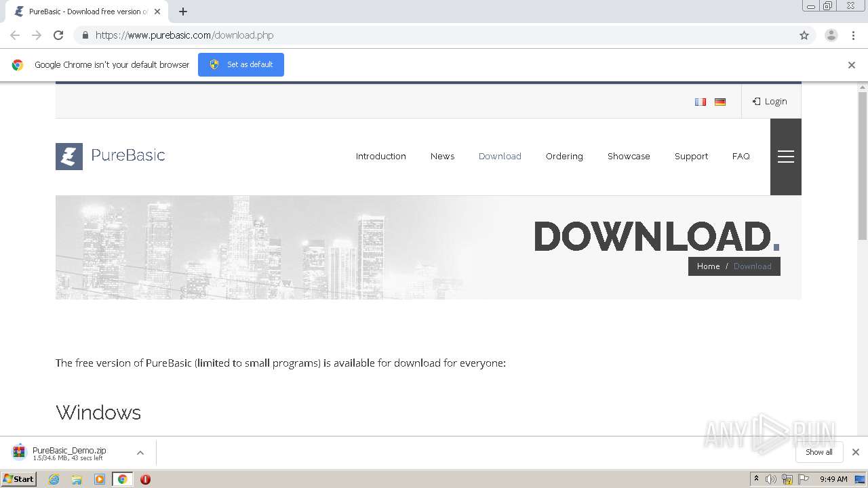Viewport: 868px width, 488px height.
Task: Open the Windows Start menu
Action: tap(19, 479)
